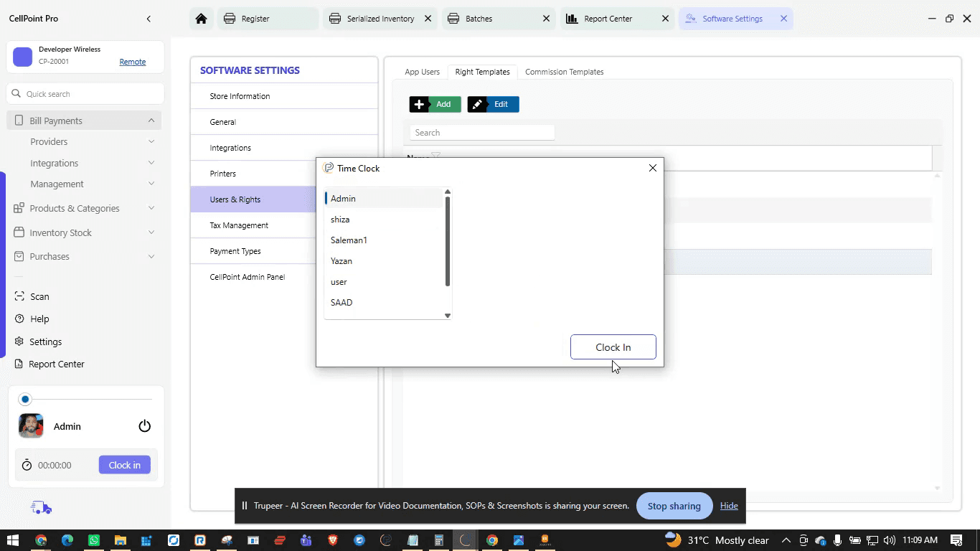Image resolution: width=980 pixels, height=551 pixels.
Task: Open Store Information settings
Action: click(284, 96)
